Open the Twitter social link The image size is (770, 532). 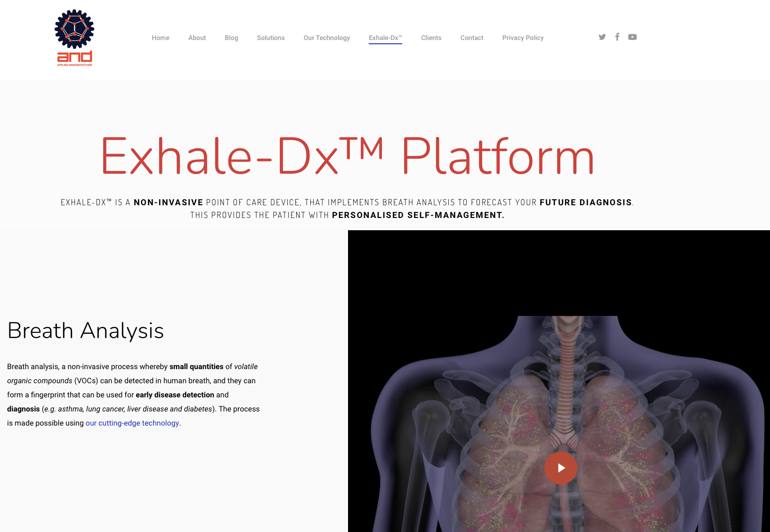tap(602, 37)
